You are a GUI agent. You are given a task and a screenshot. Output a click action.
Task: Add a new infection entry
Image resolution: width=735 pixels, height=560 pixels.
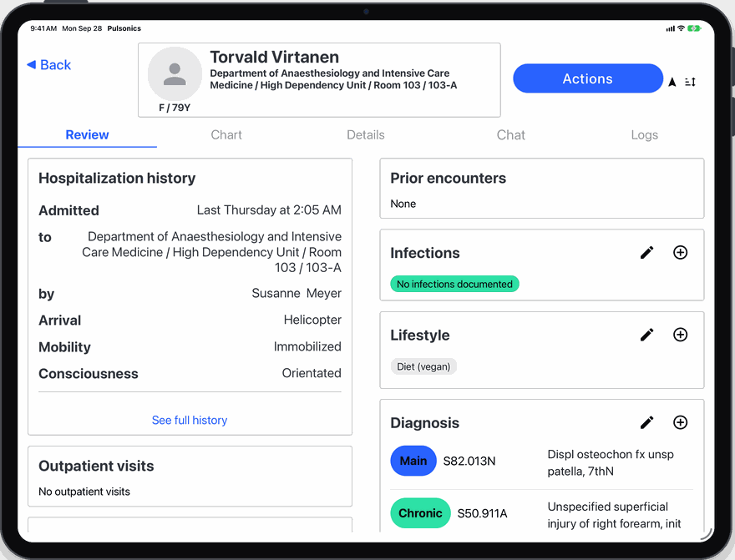(680, 253)
